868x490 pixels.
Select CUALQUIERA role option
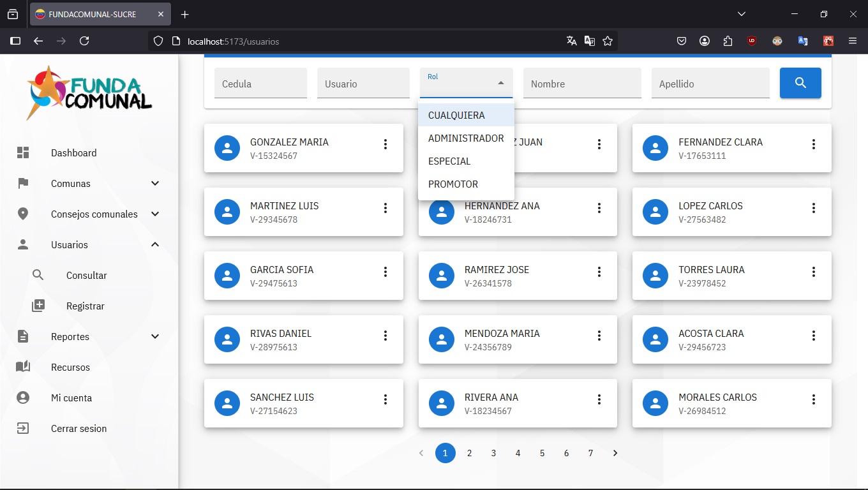(x=467, y=115)
